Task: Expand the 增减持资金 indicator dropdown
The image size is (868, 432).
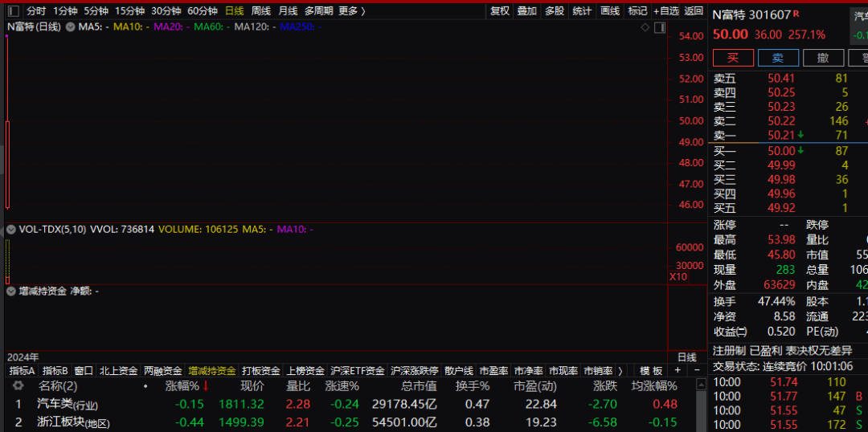Action: (11, 291)
